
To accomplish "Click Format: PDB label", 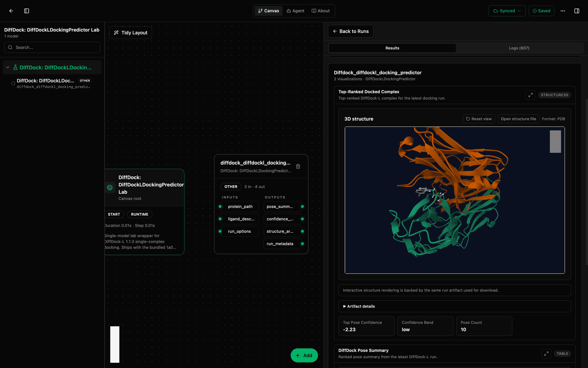I will pos(553,119).
